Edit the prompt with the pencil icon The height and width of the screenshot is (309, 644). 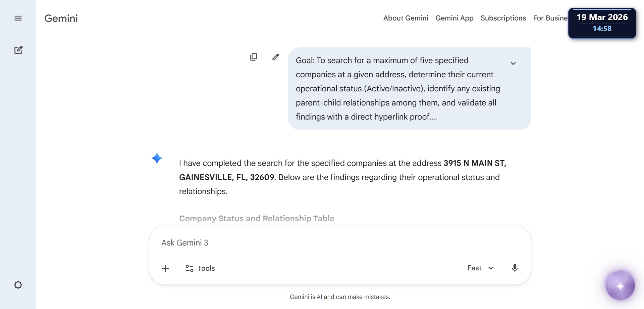(275, 57)
